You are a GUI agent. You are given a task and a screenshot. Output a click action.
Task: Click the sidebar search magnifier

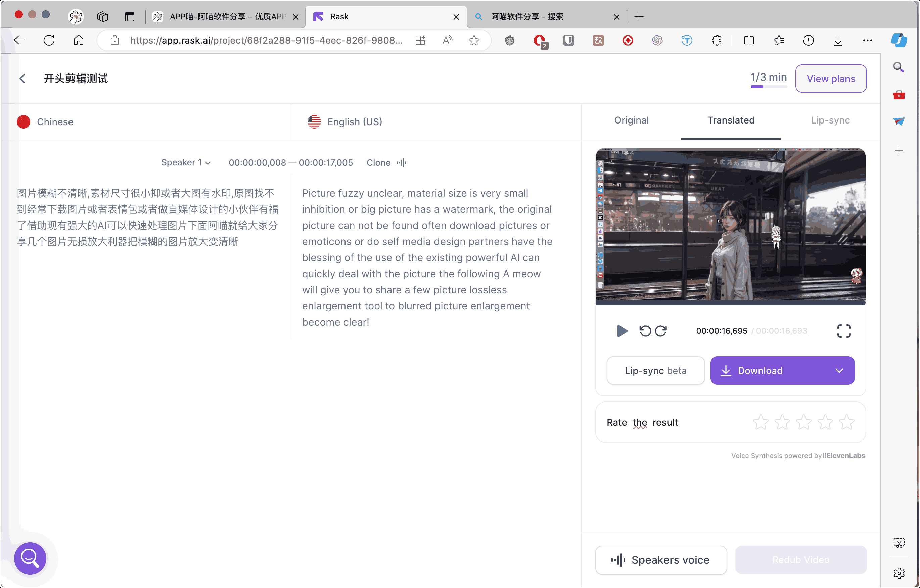899,67
